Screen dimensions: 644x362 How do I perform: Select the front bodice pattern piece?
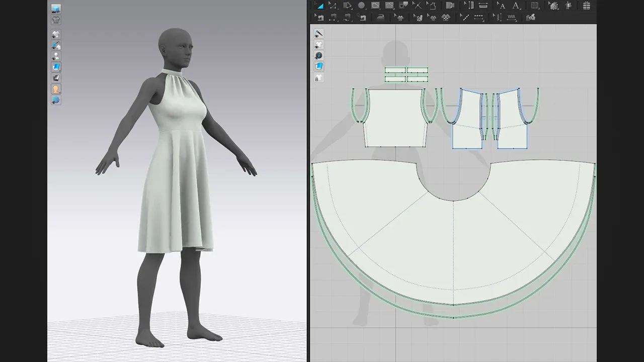click(x=395, y=118)
